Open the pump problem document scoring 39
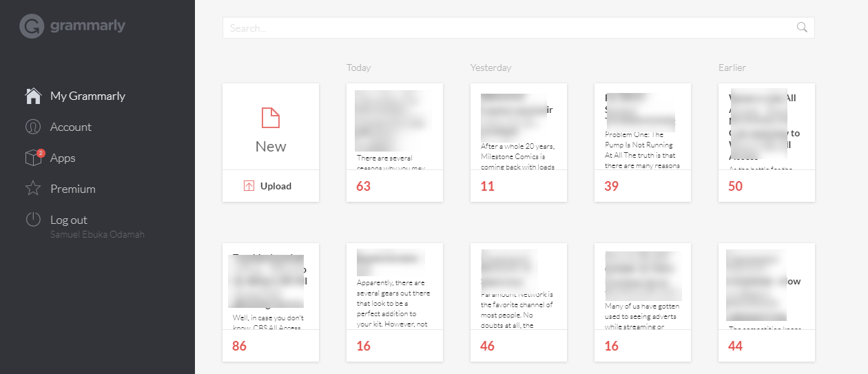 [642, 143]
